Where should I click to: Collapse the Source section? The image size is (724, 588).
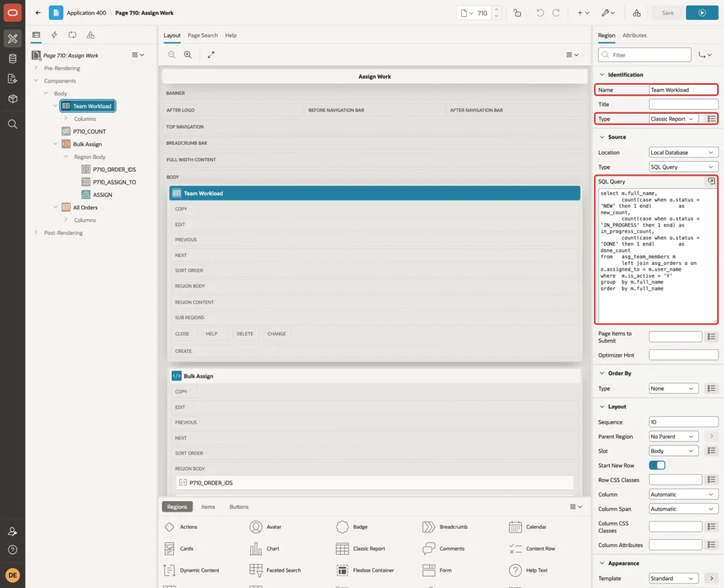(602, 137)
